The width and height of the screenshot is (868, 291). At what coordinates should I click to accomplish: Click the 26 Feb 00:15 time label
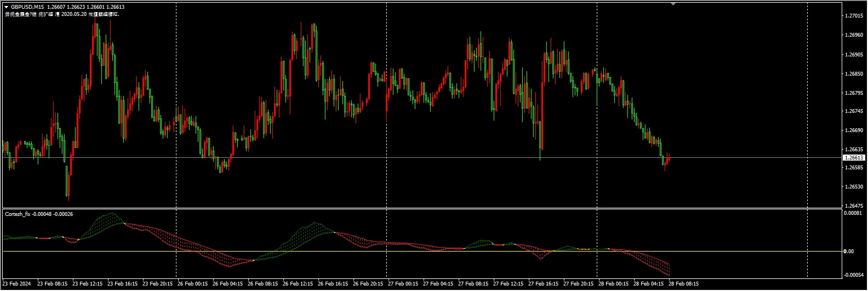pos(192,284)
